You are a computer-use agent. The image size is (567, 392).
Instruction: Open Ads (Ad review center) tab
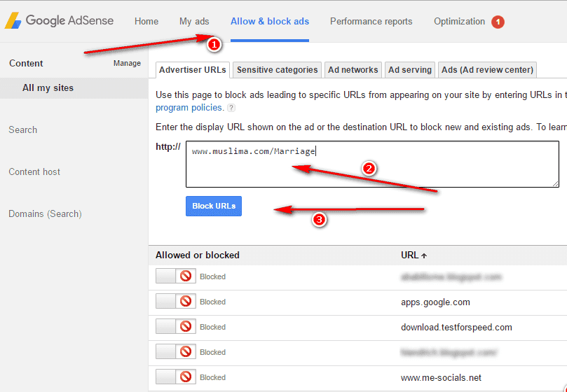click(x=487, y=70)
